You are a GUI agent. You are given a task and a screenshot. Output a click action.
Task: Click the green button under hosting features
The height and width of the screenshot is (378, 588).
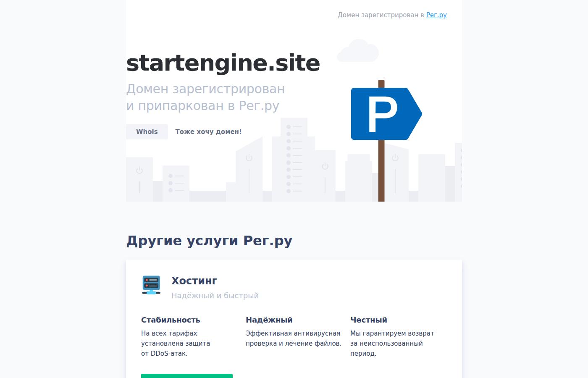point(187,376)
